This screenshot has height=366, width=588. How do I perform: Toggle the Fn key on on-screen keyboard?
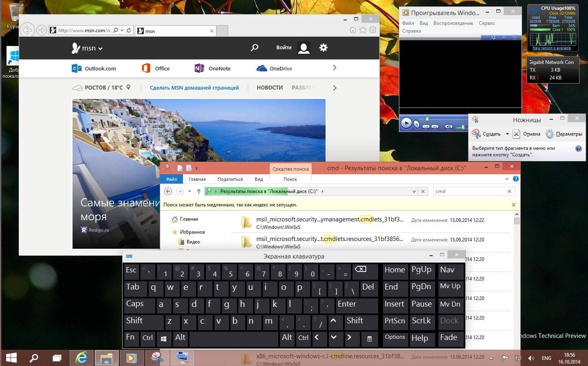tap(131, 338)
